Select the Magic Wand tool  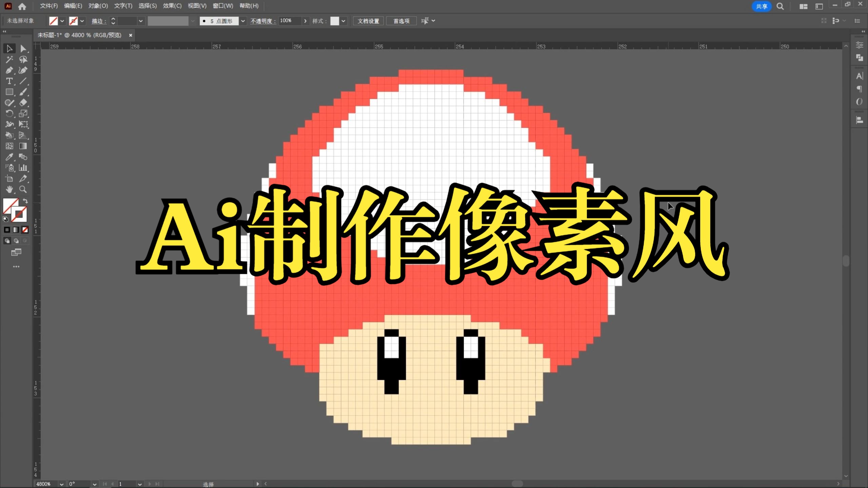(9, 60)
